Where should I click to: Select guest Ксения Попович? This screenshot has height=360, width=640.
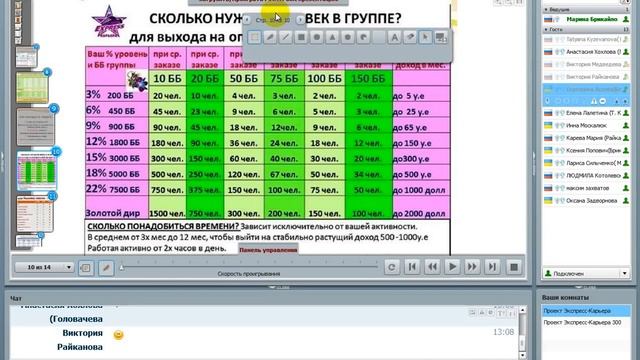click(x=587, y=151)
